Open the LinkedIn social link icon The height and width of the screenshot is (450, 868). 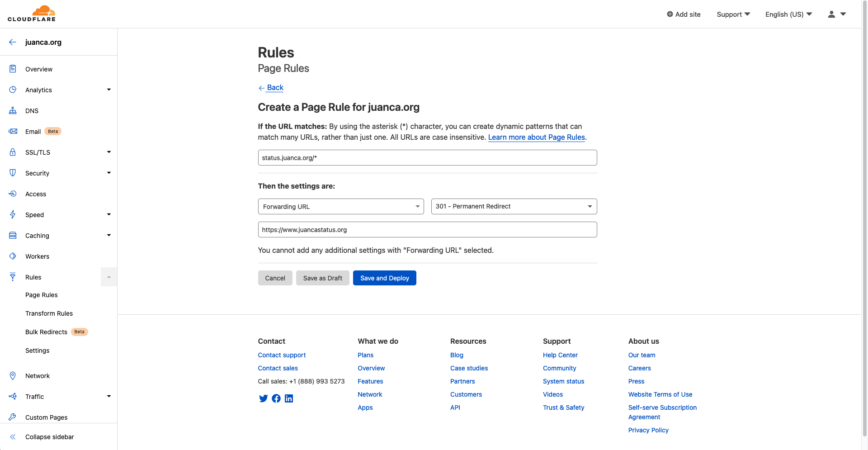click(x=289, y=398)
